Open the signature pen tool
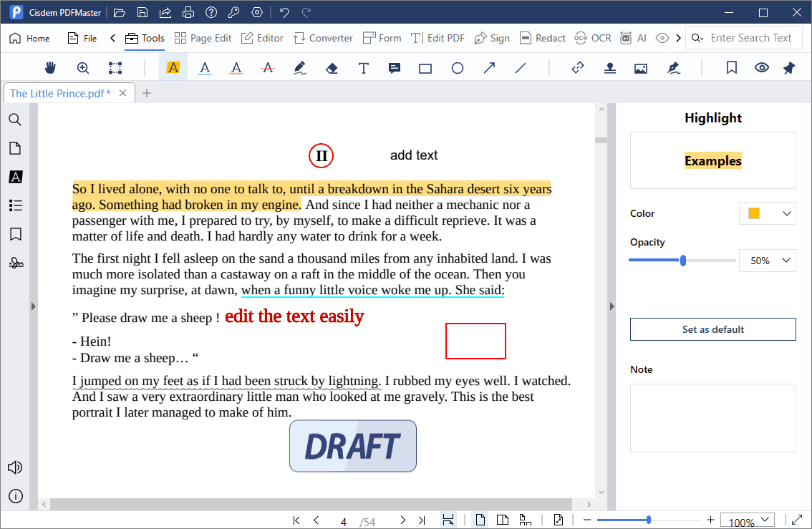The height and width of the screenshot is (529, 812). pos(673,68)
